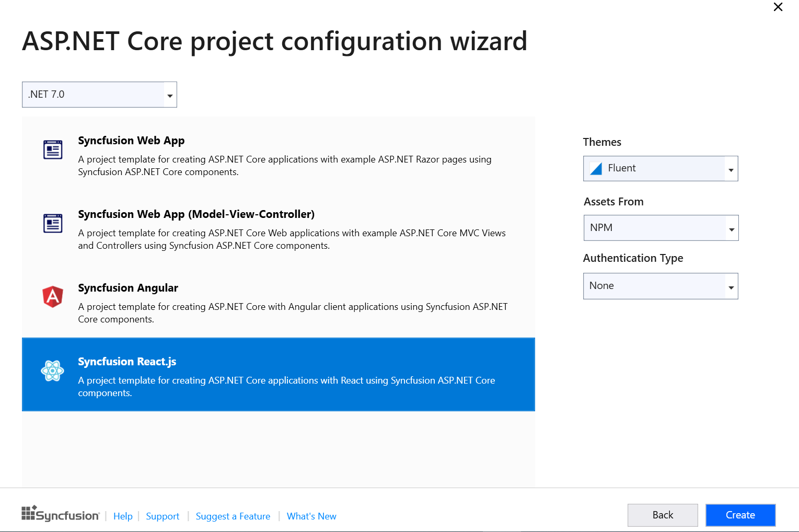
Task: Click the React.js atom icon
Action: [x=53, y=371]
